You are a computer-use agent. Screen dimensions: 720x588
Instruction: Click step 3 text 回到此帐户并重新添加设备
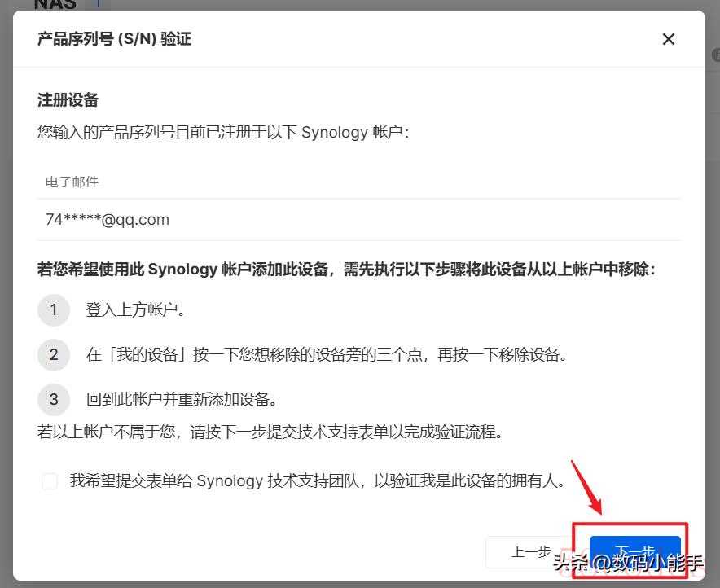182,399
